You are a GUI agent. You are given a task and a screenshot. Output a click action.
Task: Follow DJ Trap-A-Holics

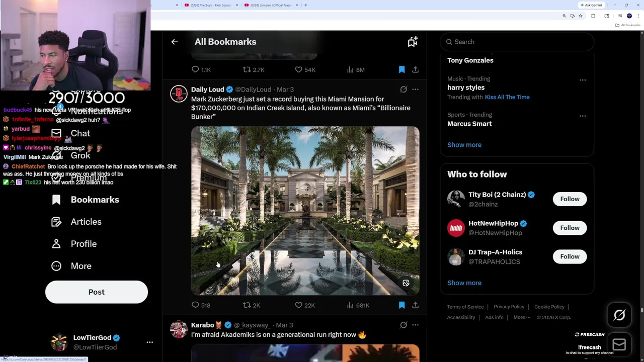[570, 256]
